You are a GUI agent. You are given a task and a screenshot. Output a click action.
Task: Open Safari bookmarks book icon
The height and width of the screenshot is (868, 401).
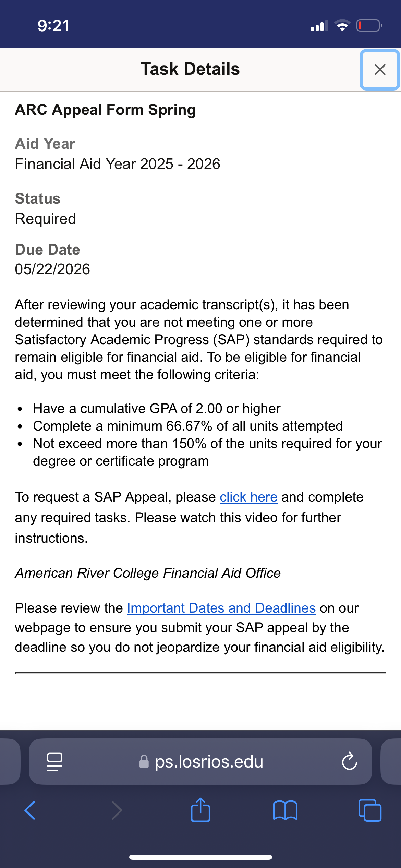click(285, 810)
